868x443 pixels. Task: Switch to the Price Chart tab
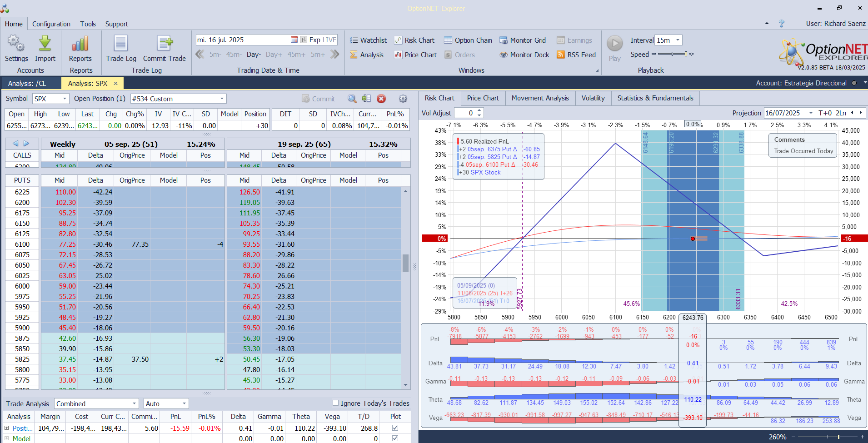click(x=483, y=98)
